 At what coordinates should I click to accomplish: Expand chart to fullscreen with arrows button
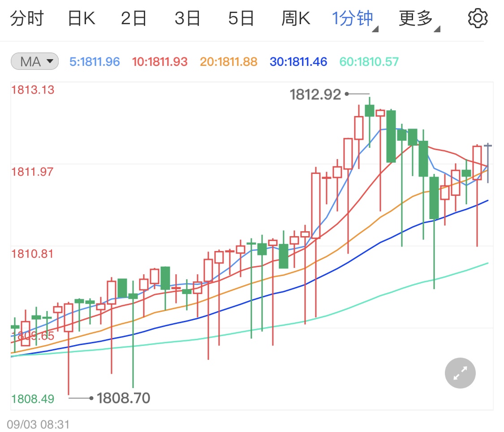460,373
